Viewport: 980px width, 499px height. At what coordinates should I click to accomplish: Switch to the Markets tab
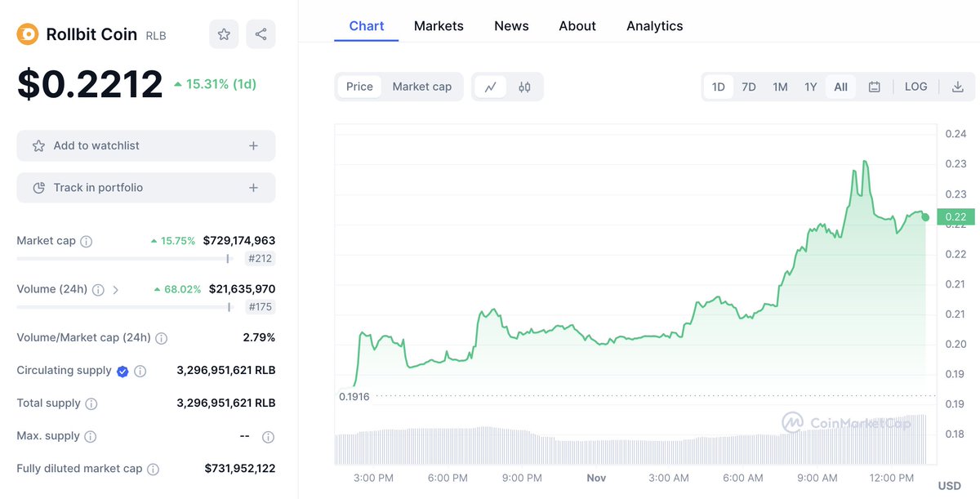coord(439,26)
